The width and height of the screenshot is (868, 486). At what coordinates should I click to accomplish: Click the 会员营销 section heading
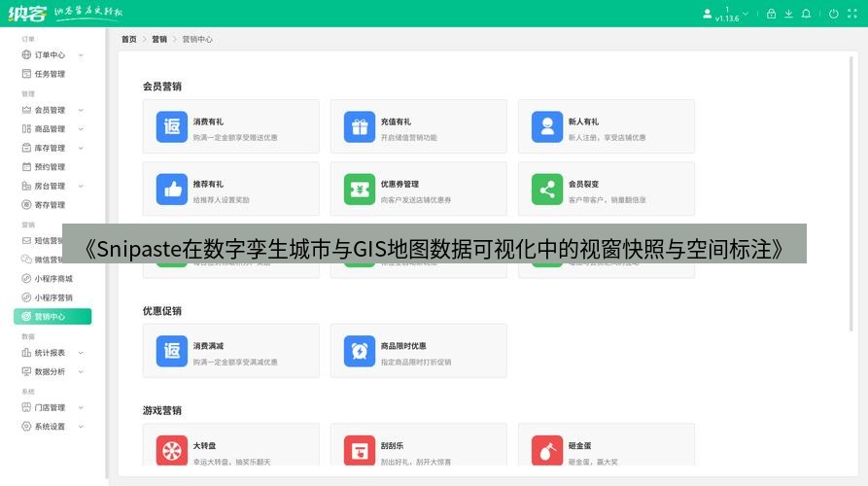162,87
